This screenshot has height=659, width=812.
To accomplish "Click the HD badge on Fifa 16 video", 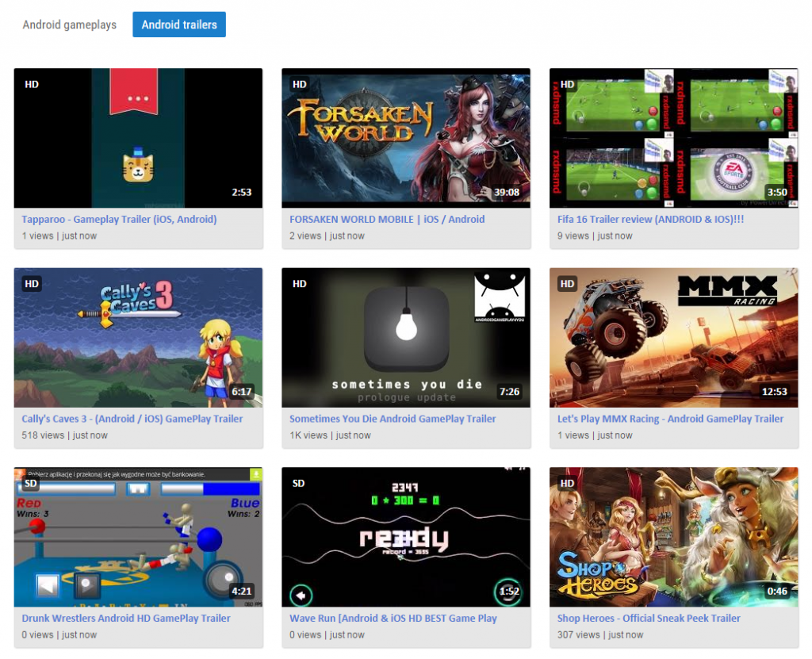I will click(567, 84).
